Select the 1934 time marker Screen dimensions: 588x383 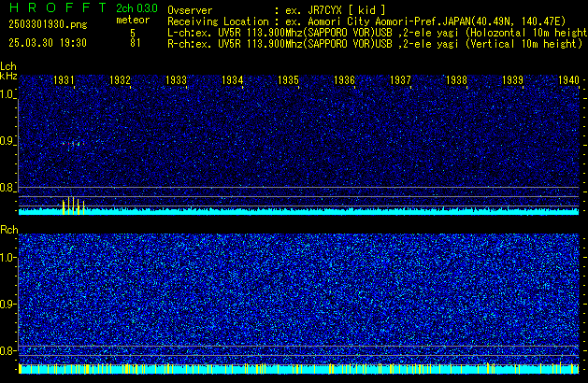(233, 80)
